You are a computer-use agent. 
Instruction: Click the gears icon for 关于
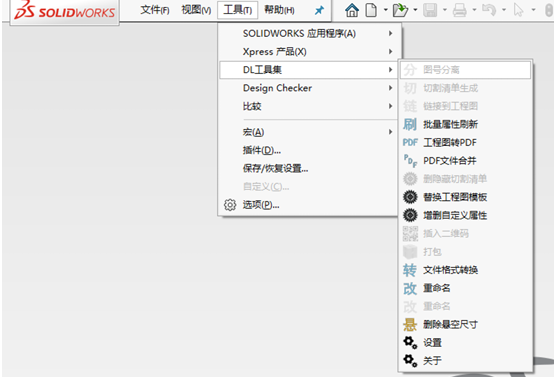(x=410, y=360)
